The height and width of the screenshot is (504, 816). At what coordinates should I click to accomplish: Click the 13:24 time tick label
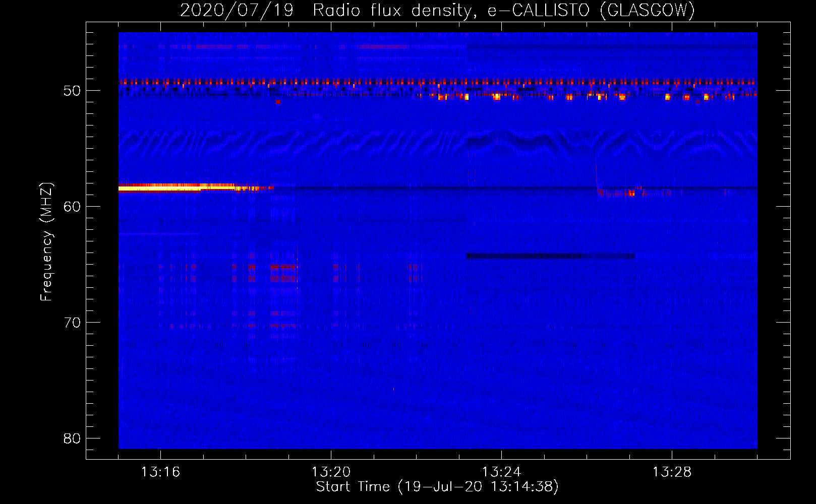pyautogui.click(x=501, y=472)
